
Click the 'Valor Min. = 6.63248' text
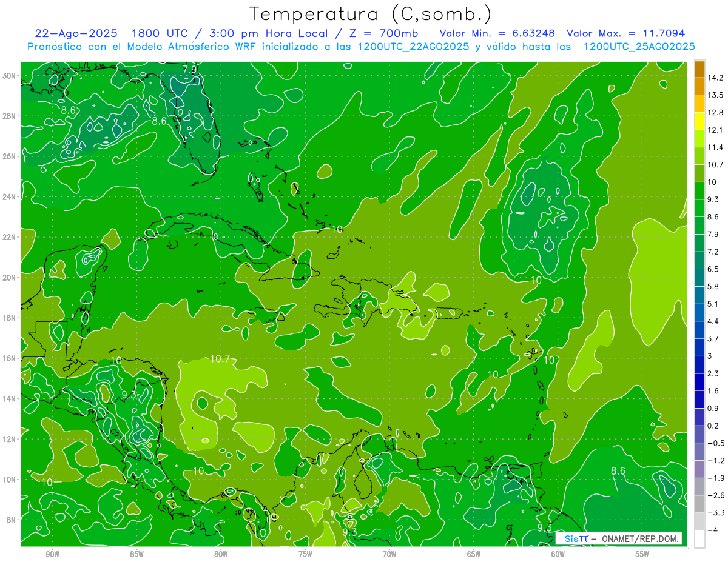[497, 33]
